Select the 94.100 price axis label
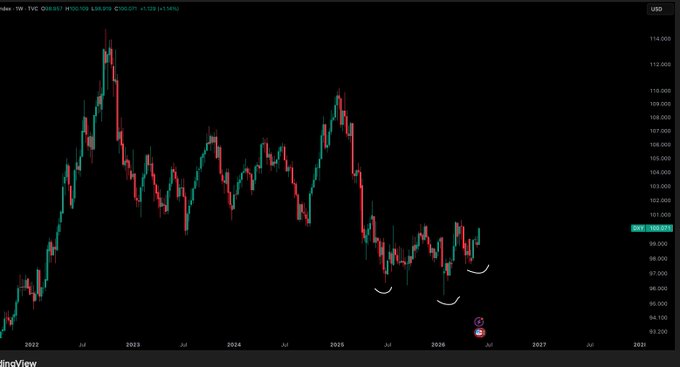This screenshot has height=367, width=680. click(x=658, y=318)
